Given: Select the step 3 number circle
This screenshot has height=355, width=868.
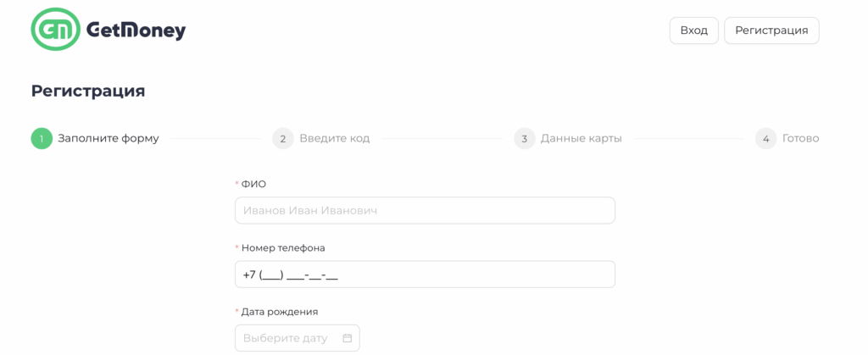Looking at the screenshot, I should [x=524, y=138].
